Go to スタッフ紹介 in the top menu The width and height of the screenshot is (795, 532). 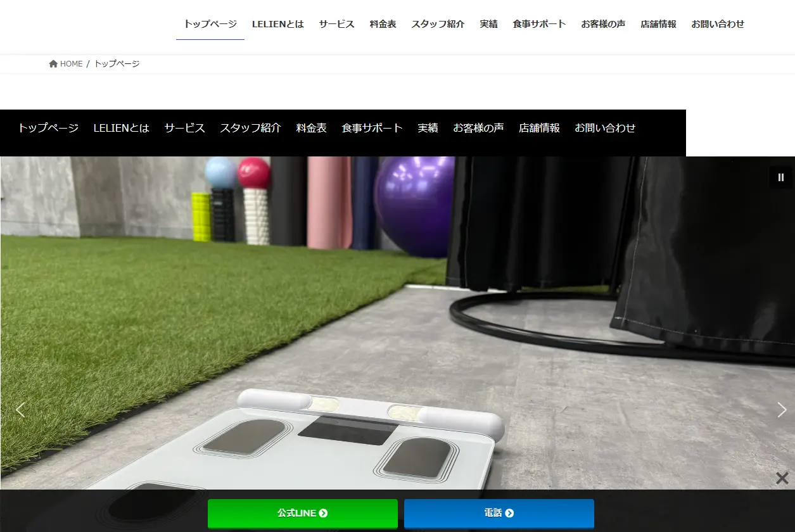click(x=438, y=24)
